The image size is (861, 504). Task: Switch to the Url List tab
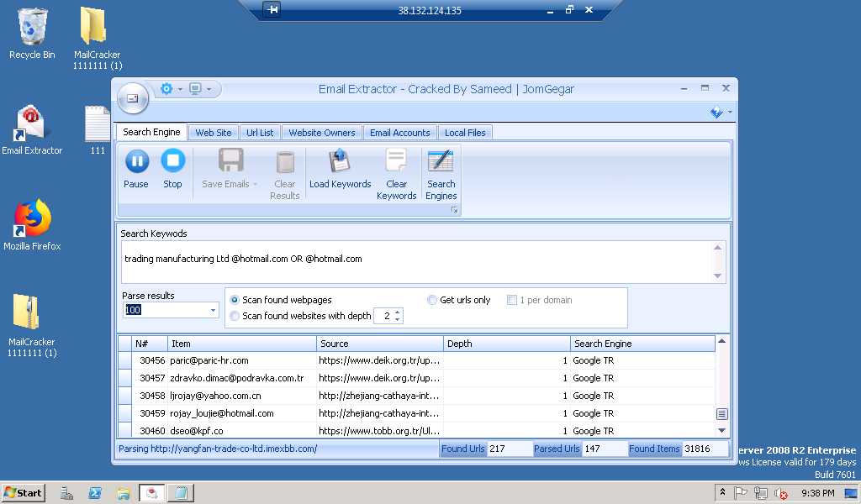pos(260,133)
